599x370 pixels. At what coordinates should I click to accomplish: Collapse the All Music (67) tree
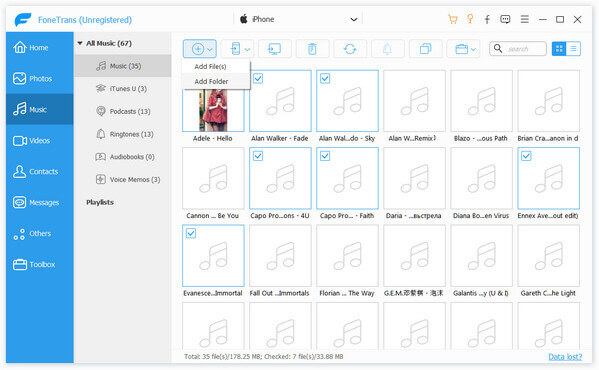click(x=80, y=43)
